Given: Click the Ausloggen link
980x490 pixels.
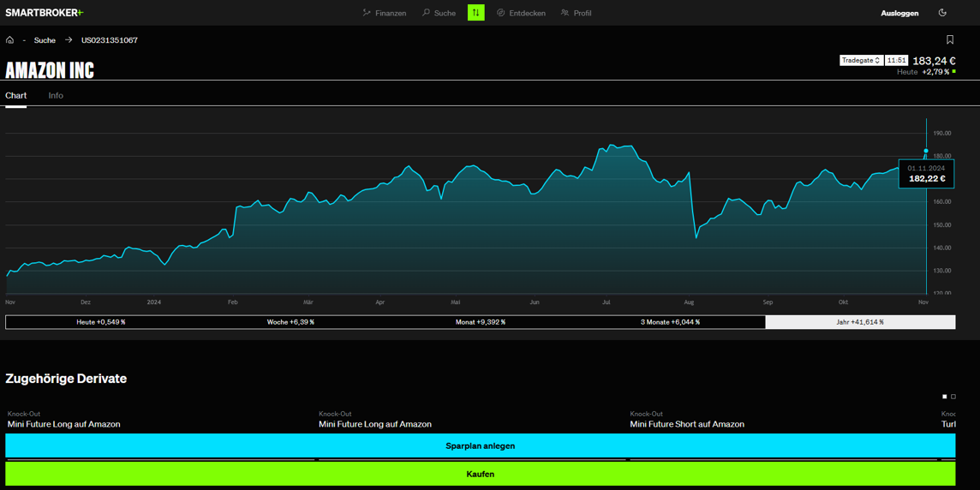Looking at the screenshot, I should (x=899, y=13).
